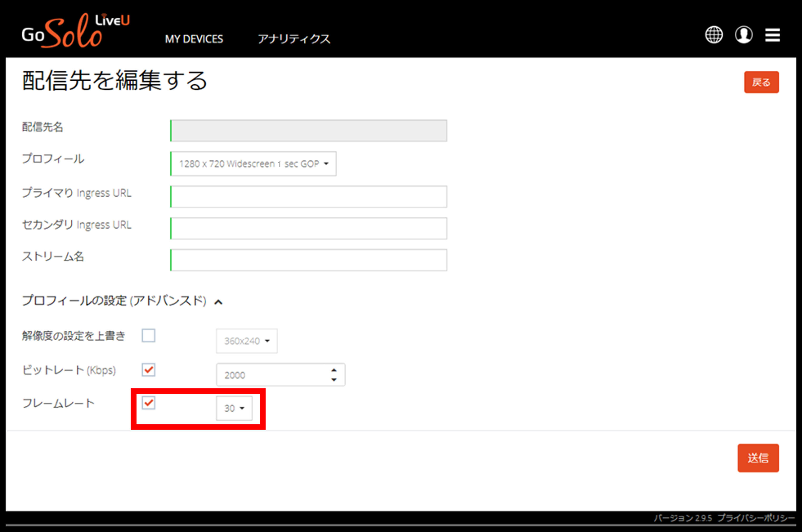Screen dimensions: 802x532
Task: Enable the resolution override checkbox
Action: pyautogui.click(x=148, y=336)
